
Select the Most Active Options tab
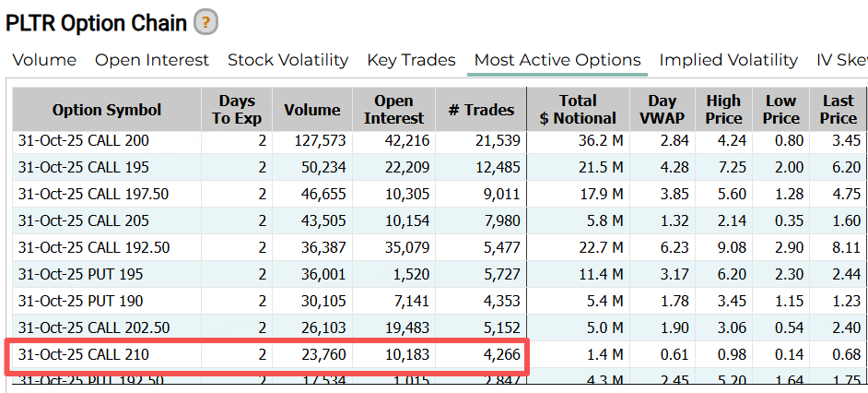(x=557, y=60)
